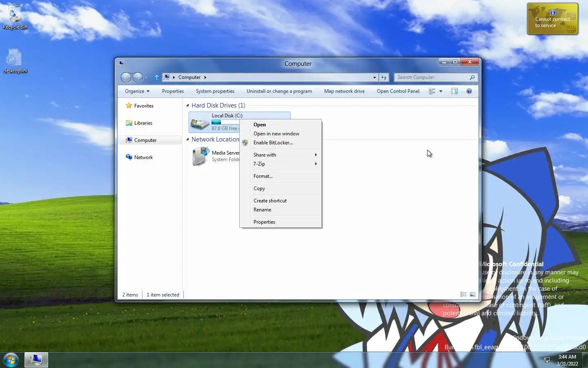This screenshot has width=588, height=368.
Task: Choose Open in new window
Action: [281, 134]
